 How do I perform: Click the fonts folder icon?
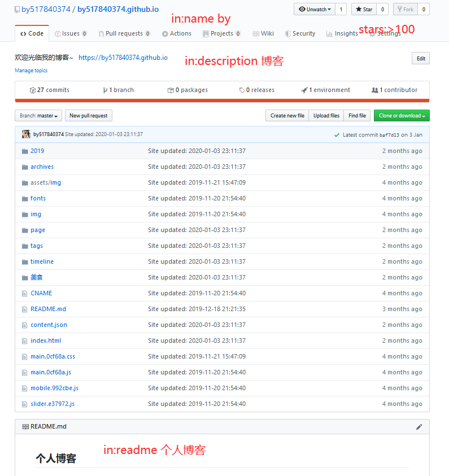[25, 199]
